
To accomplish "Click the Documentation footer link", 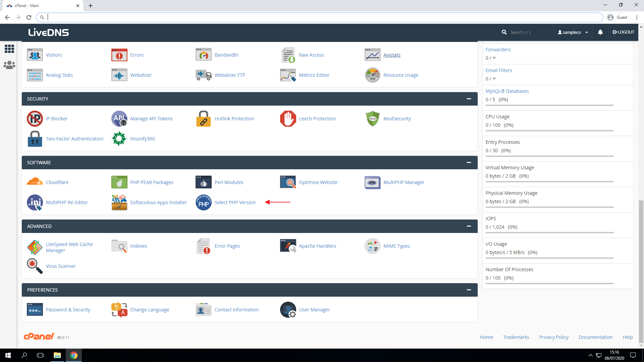I will pyautogui.click(x=595, y=337).
